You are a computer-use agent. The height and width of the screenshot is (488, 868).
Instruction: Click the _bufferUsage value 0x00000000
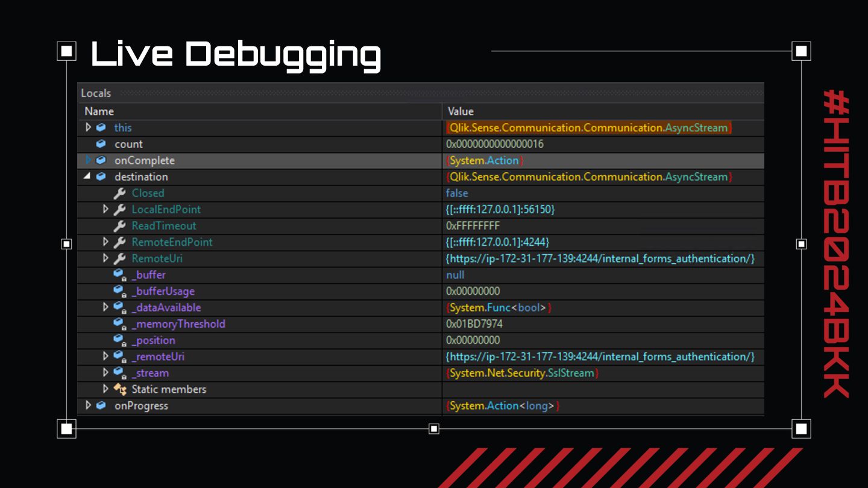[x=473, y=291]
